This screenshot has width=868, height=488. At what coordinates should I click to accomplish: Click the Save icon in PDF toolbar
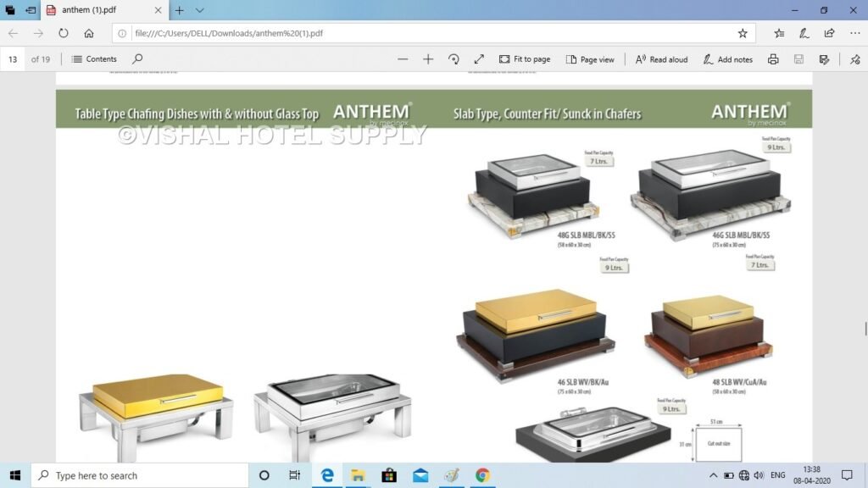(798, 59)
